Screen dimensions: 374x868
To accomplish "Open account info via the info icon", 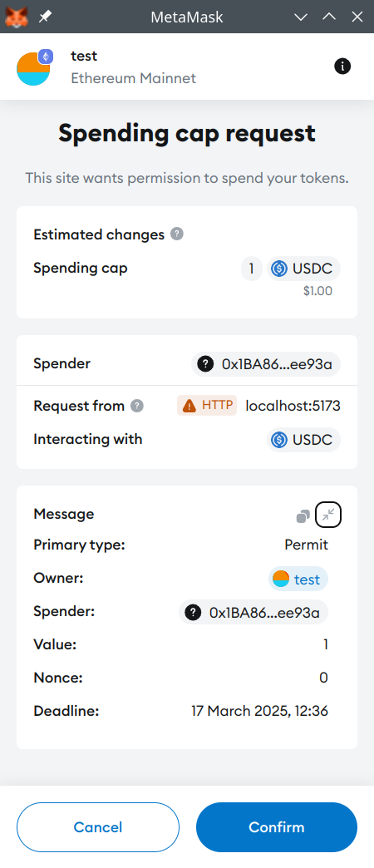I will 342,67.
